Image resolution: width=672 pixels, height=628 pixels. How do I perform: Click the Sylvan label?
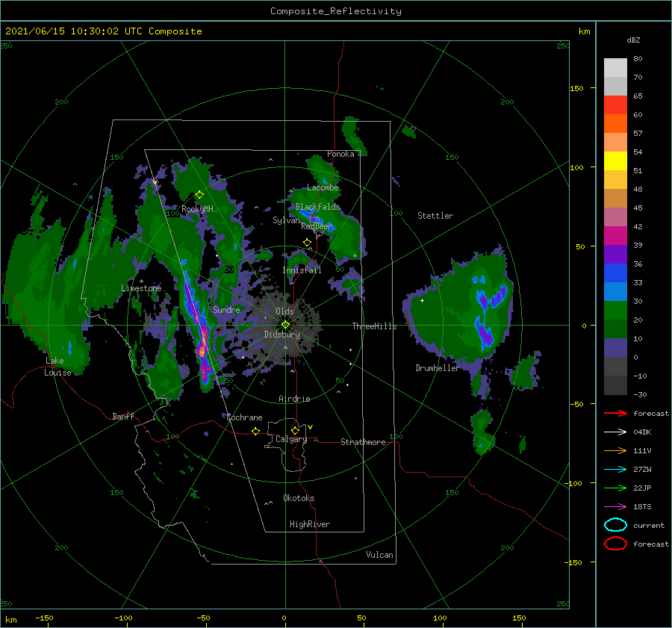click(x=286, y=220)
